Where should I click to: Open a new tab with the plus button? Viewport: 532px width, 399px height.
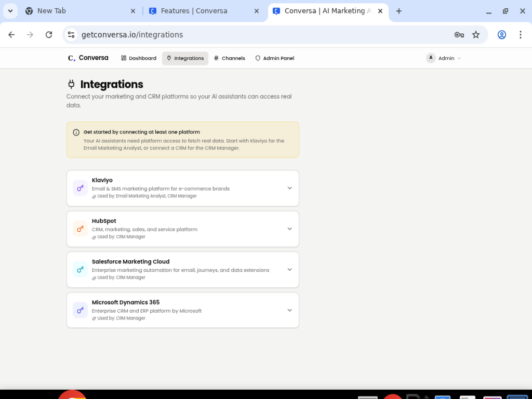point(399,11)
